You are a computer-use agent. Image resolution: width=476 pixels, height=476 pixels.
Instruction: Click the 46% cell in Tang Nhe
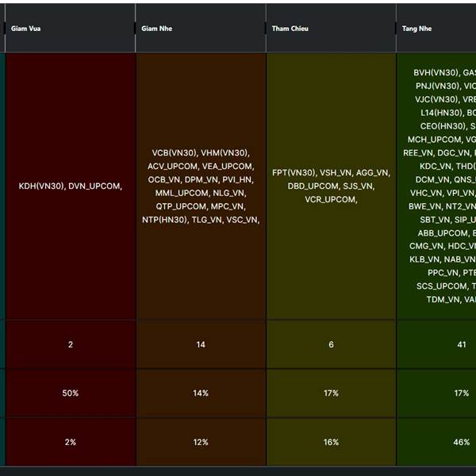point(436,442)
